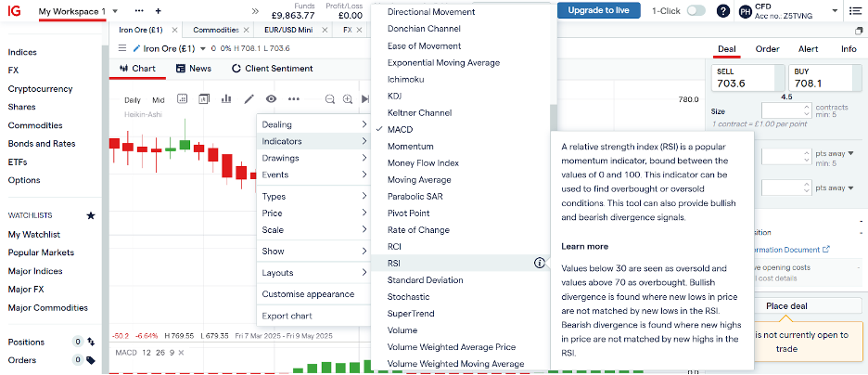Enable the SuperTrend indicator
Screen dimensions: 868x375
[x=411, y=314]
